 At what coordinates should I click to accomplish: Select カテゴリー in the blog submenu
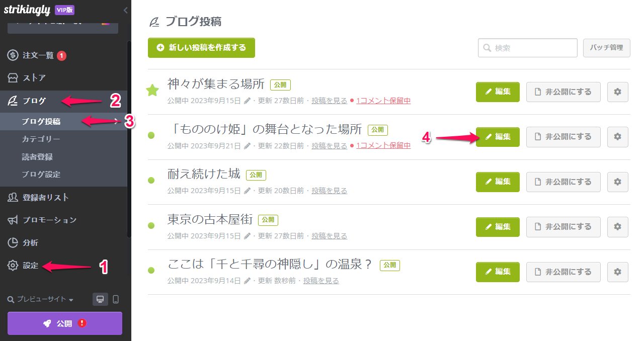(41, 139)
